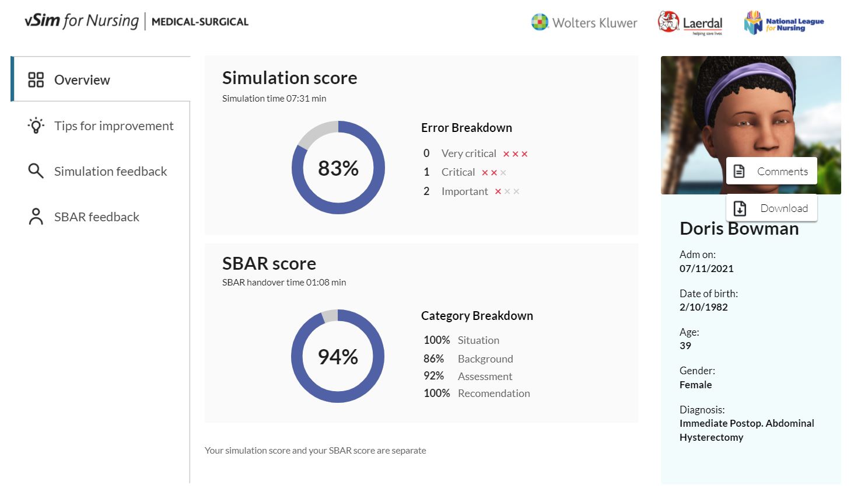Download the simulation report
Viewport: 868px width, 498px height.
771,208
